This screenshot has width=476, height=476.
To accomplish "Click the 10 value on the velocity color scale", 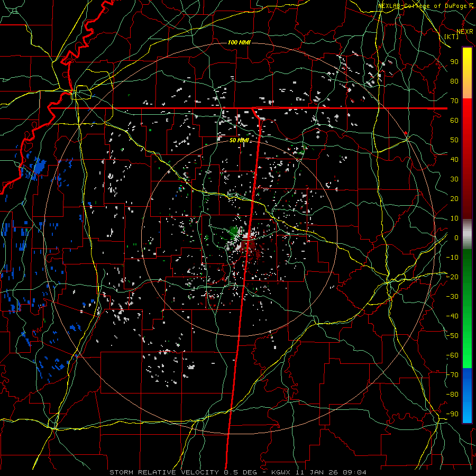I will (454, 218).
